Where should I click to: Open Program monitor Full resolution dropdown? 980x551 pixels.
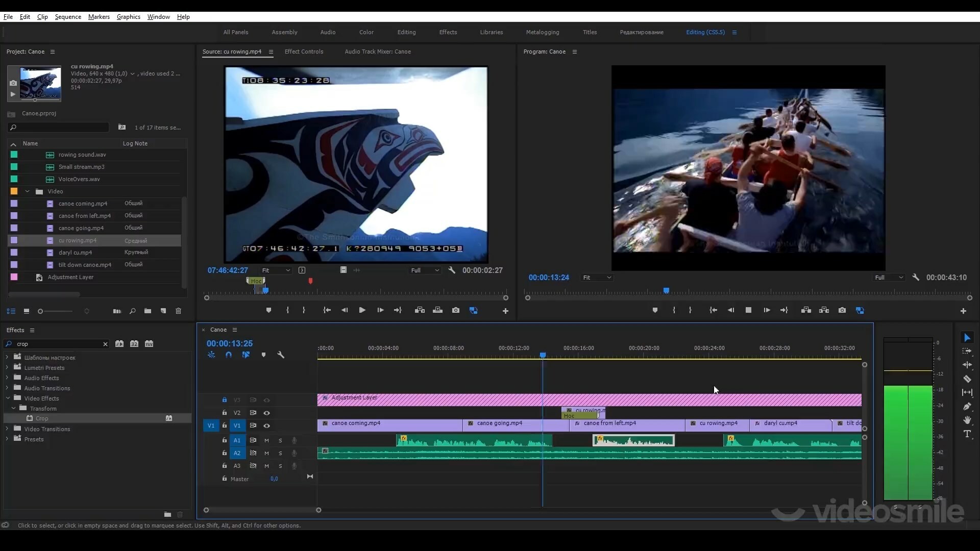tap(889, 278)
